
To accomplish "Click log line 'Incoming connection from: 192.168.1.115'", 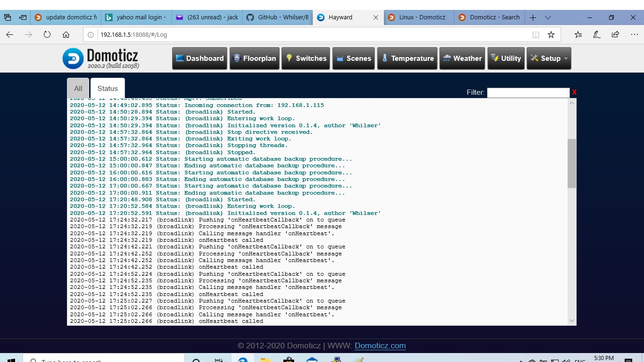I will pyautogui.click(x=197, y=105).
